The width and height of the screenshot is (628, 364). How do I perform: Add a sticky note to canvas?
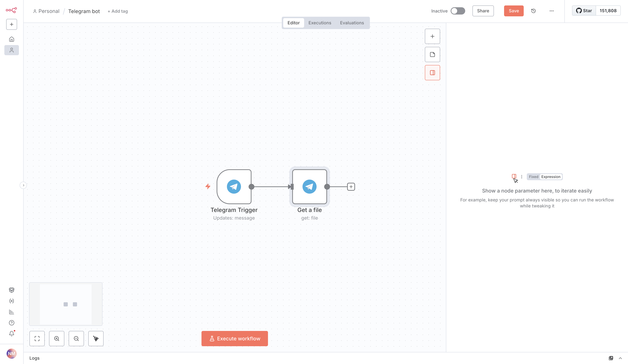pyautogui.click(x=432, y=54)
